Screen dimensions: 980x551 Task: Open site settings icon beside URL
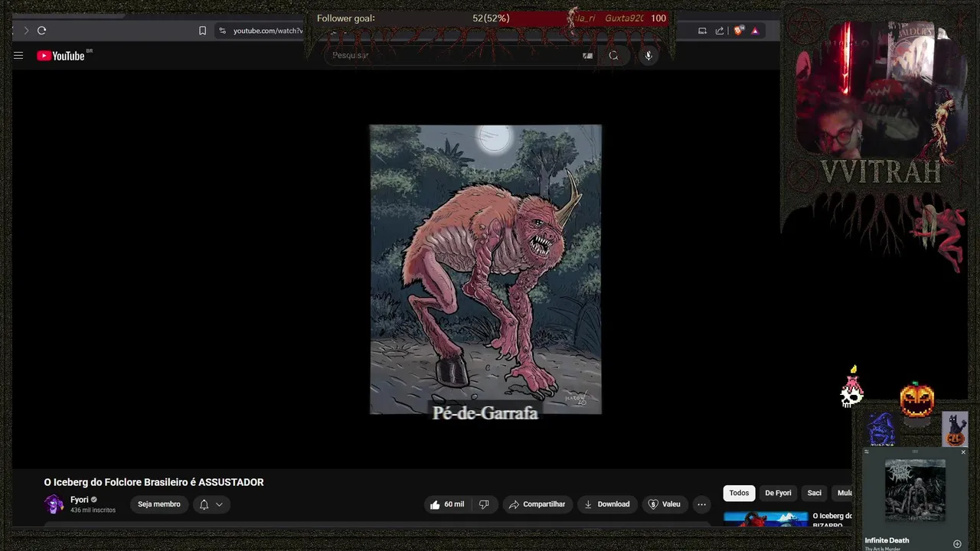tap(222, 31)
